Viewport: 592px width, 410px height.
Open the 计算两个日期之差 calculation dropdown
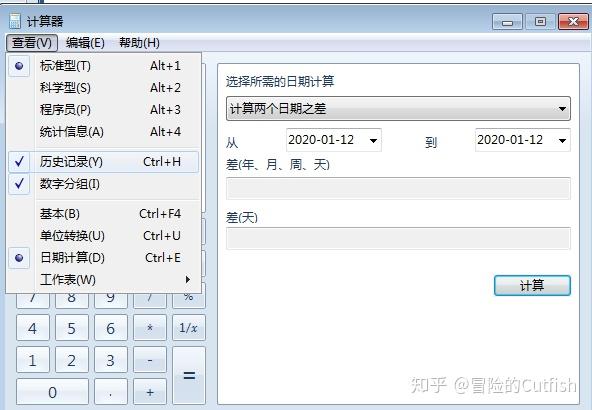tap(398, 109)
